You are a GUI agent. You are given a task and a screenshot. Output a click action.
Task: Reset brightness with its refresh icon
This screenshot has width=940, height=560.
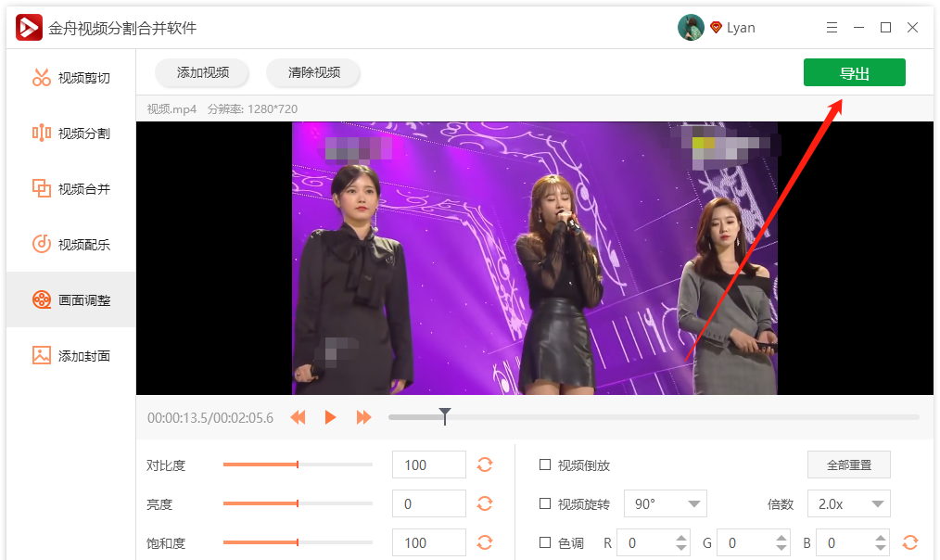click(485, 503)
